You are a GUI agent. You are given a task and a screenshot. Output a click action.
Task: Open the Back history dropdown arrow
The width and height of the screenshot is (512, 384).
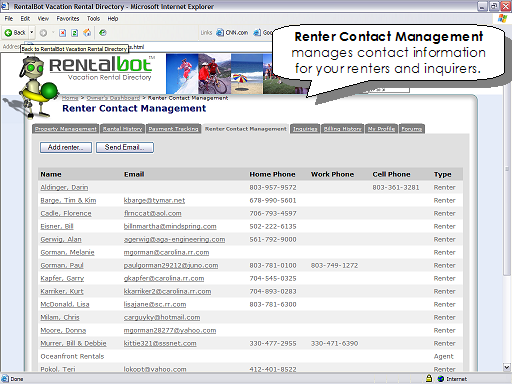pos(32,33)
